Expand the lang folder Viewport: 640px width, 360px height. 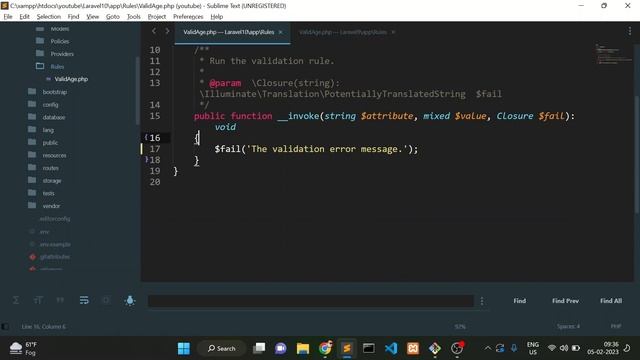(48, 130)
